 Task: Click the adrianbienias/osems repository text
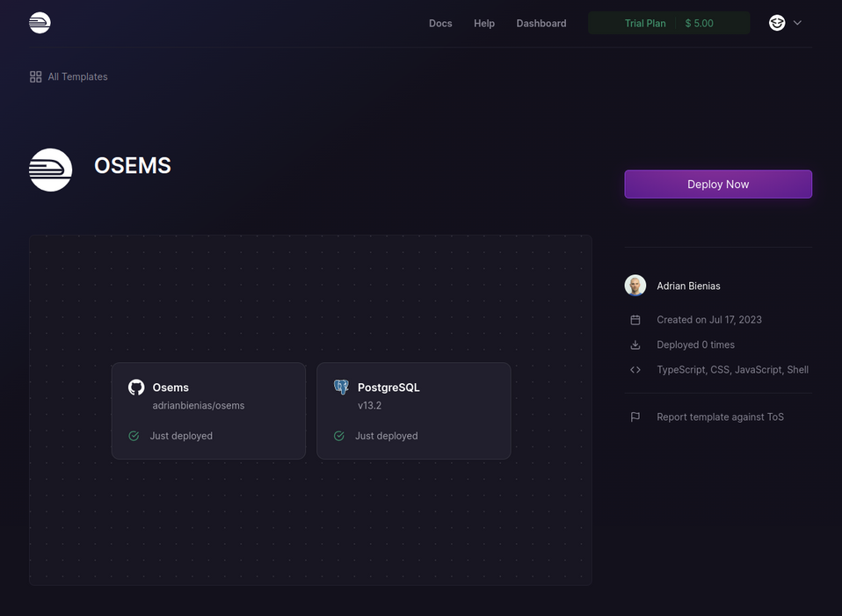(x=198, y=405)
